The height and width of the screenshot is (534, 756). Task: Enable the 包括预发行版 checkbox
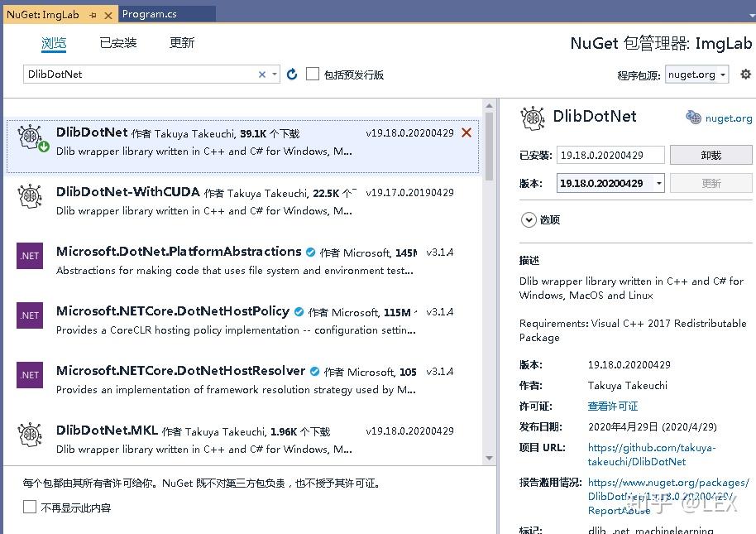point(313,73)
